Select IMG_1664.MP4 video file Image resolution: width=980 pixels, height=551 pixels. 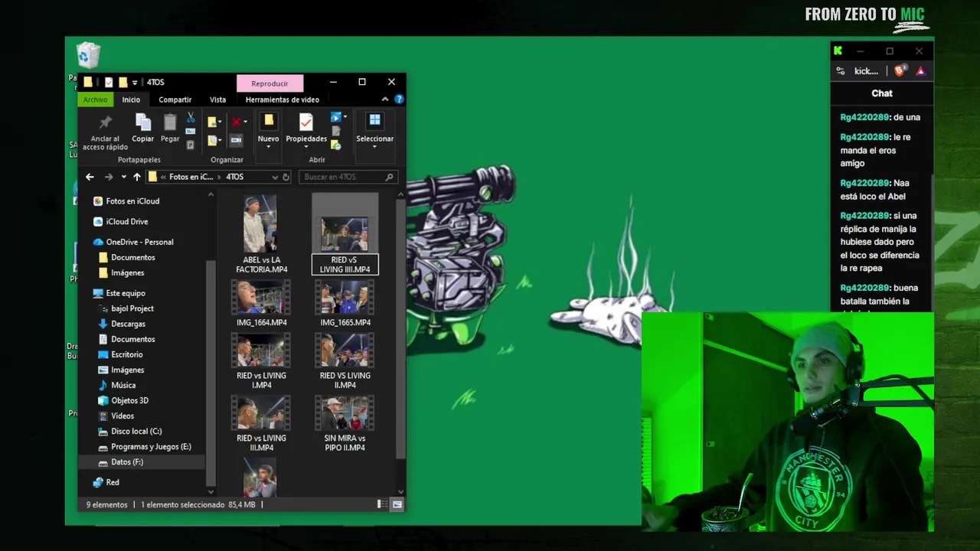click(261, 303)
